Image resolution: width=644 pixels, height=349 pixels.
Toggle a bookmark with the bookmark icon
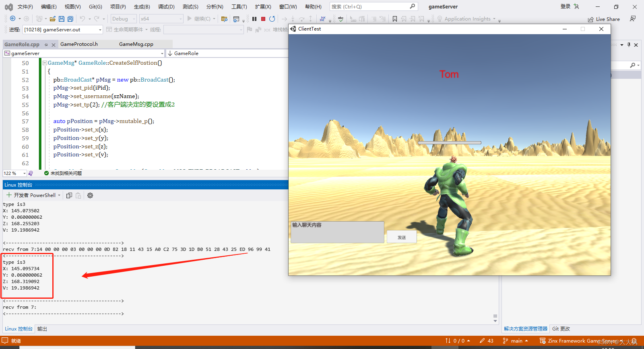(x=395, y=19)
